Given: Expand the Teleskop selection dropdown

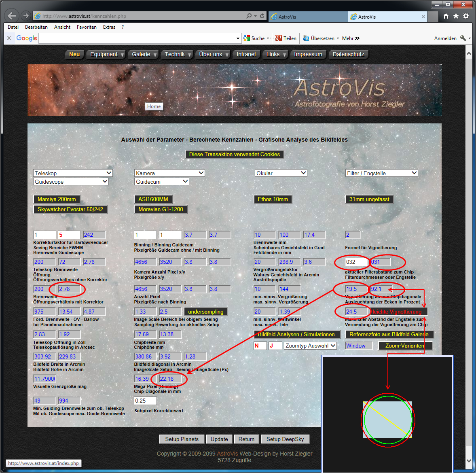Looking at the screenshot, I should tap(73, 173).
